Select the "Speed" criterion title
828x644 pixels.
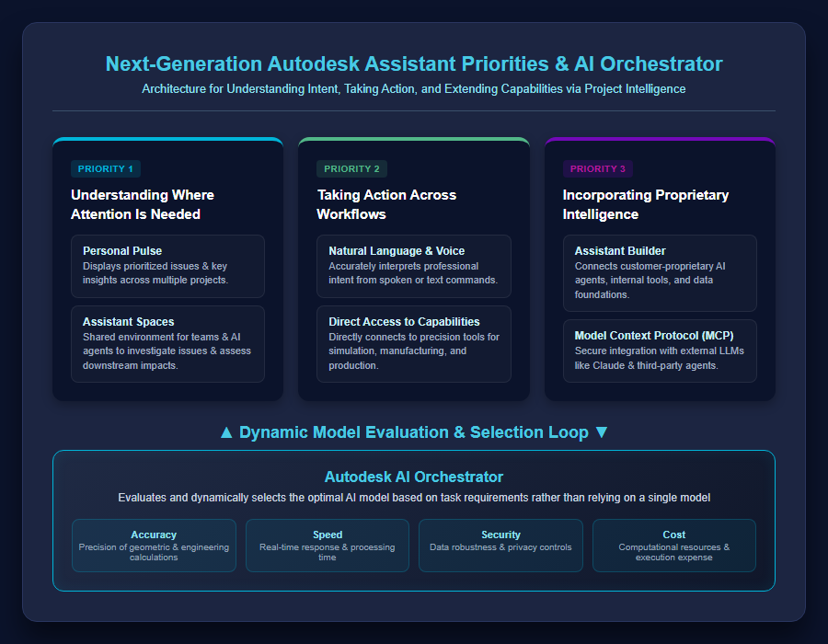click(x=328, y=535)
